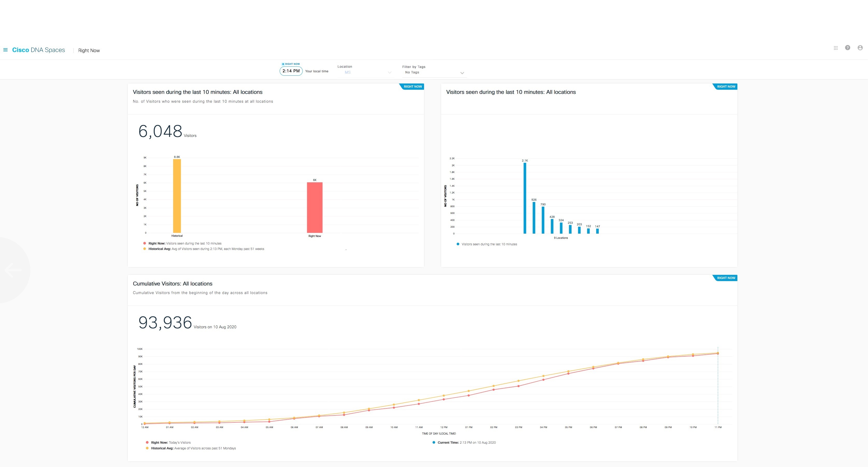Open the apps grid launcher icon
This screenshot has width=868, height=467.
click(836, 48)
